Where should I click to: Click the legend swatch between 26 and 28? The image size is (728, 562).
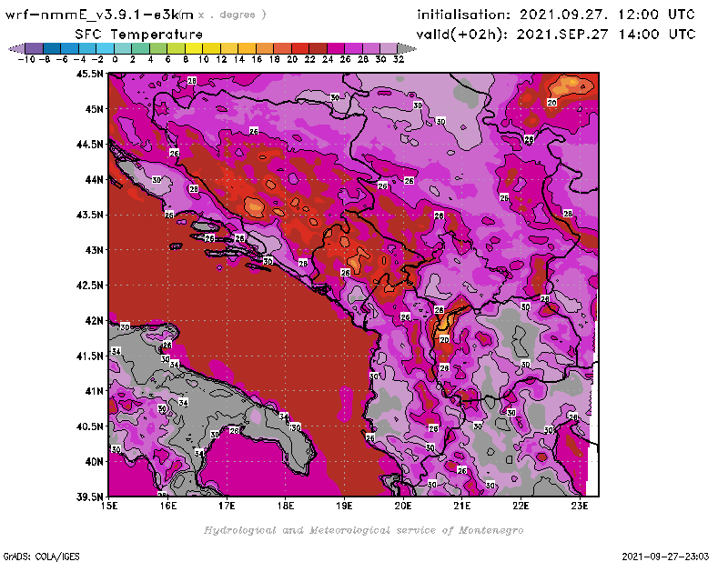pyautogui.click(x=353, y=48)
